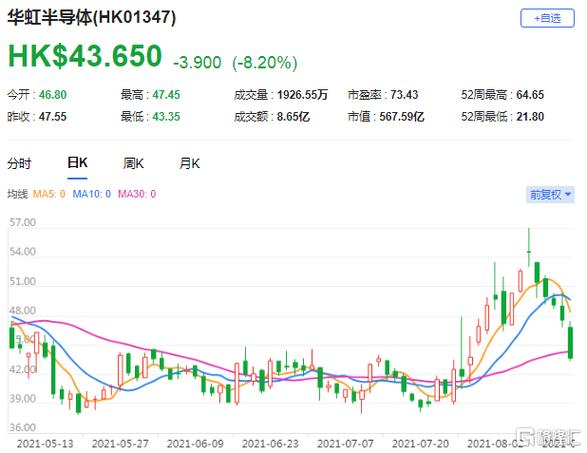Click the 54.00 y-axis label
587x453 pixels.
[x=23, y=252]
